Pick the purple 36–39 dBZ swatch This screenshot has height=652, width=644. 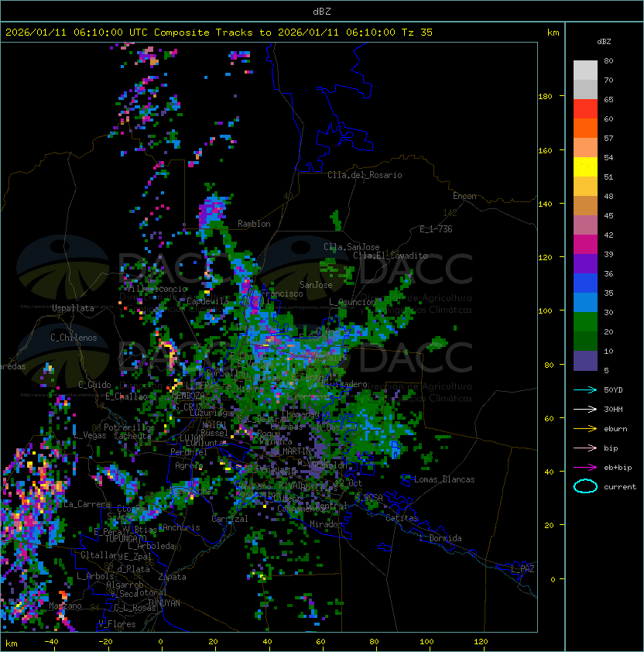585,264
